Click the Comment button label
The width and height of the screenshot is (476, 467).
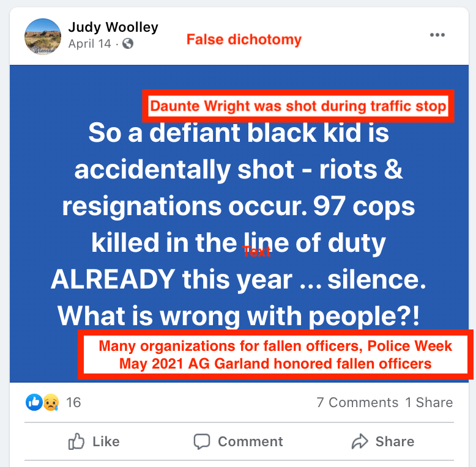250,441
